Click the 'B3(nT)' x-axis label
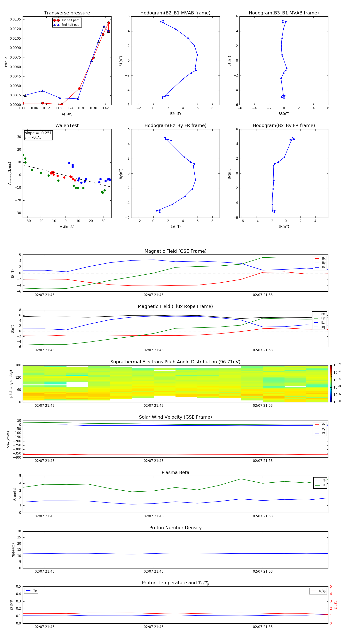The image size is (351, 644). 284,114
